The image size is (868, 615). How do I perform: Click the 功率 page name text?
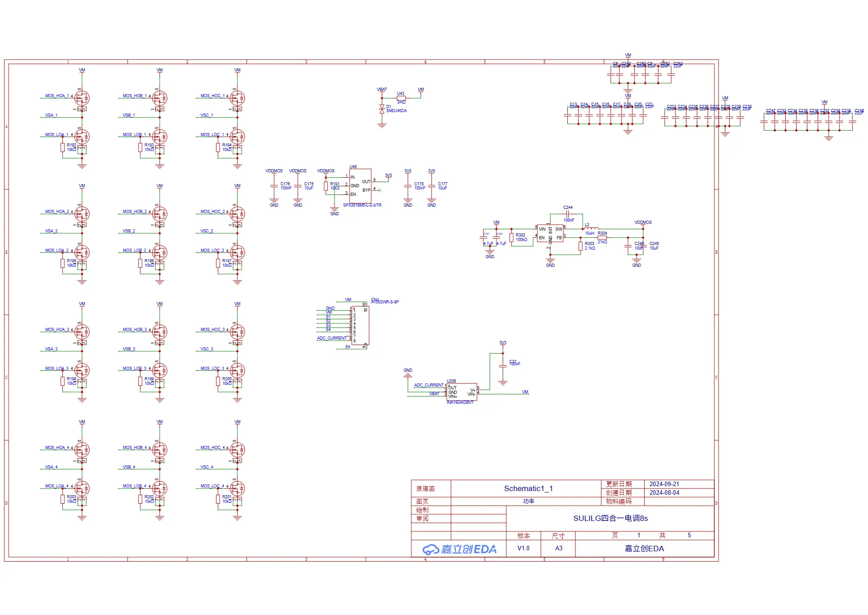528,501
